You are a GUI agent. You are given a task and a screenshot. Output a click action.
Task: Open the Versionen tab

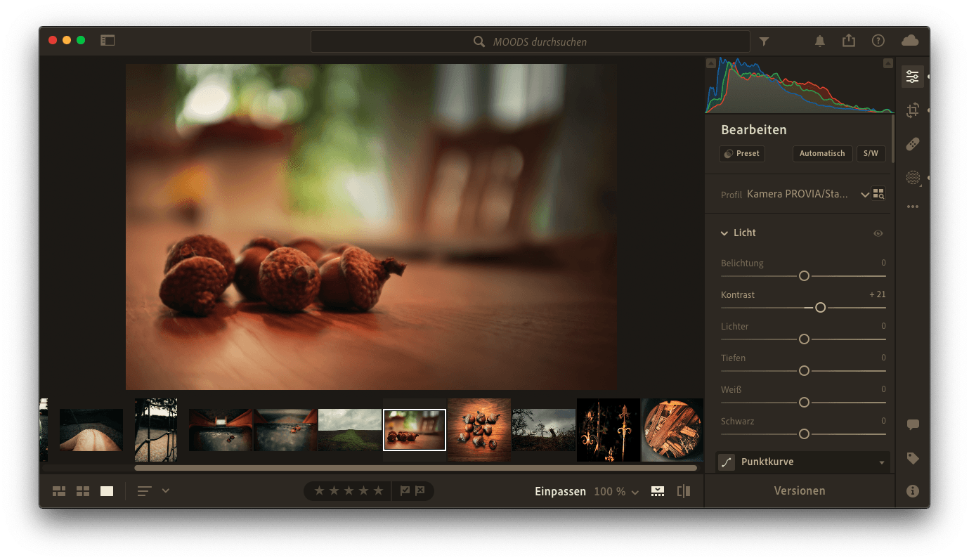pyautogui.click(x=799, y=491)
